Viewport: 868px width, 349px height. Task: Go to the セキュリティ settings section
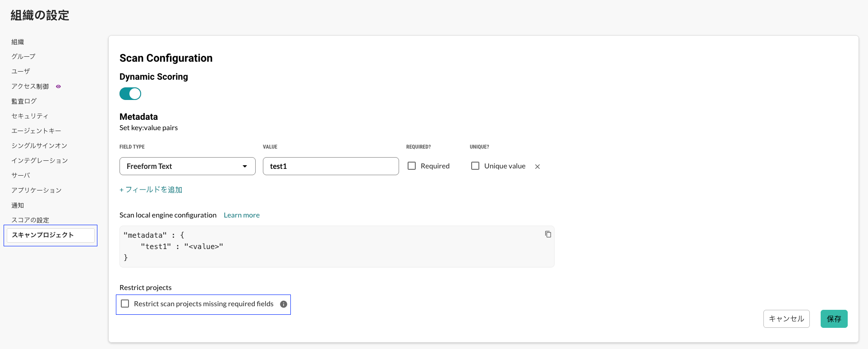pos(30,116)
